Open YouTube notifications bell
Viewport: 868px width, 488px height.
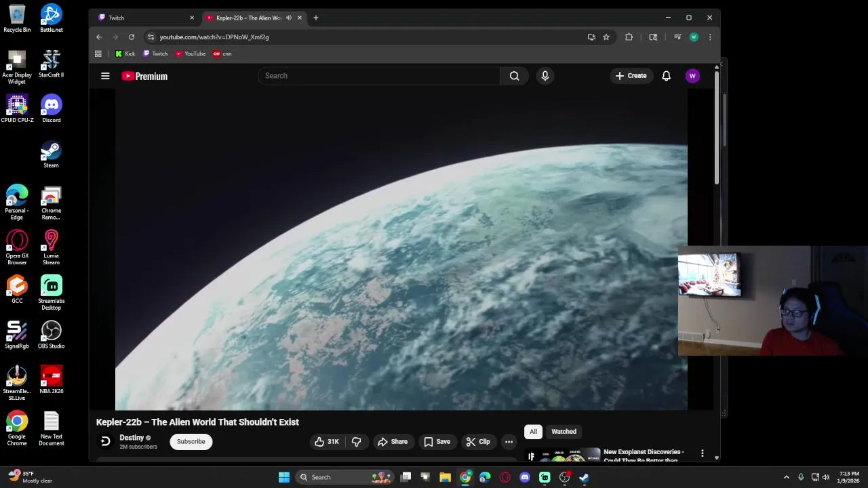[666, 76]
